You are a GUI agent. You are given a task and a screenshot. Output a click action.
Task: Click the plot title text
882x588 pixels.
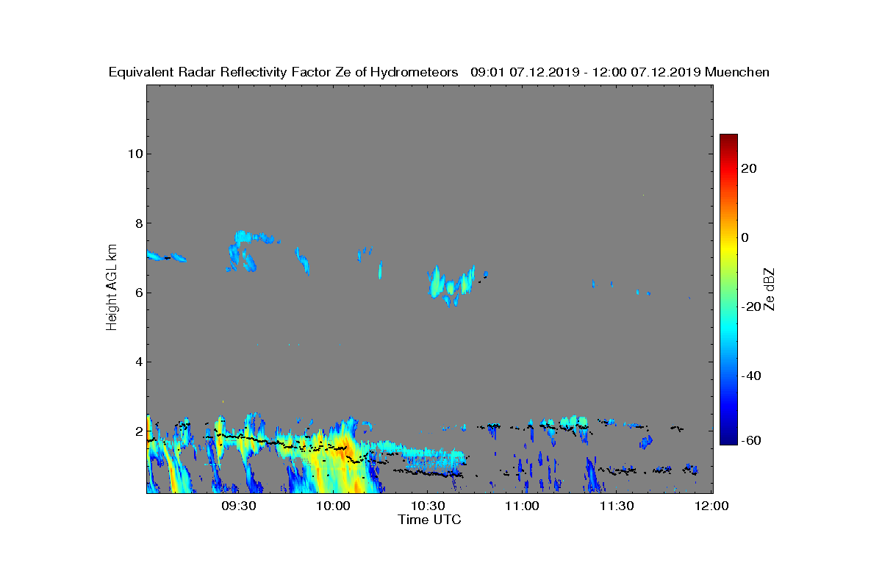tap(439, 72)
